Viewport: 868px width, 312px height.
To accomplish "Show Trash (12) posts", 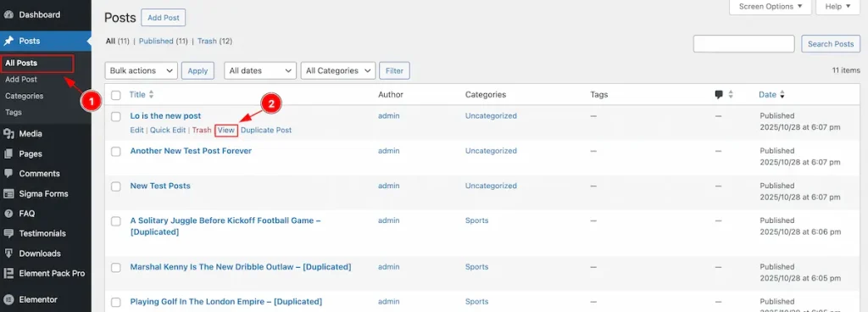I will click(214, 41).
